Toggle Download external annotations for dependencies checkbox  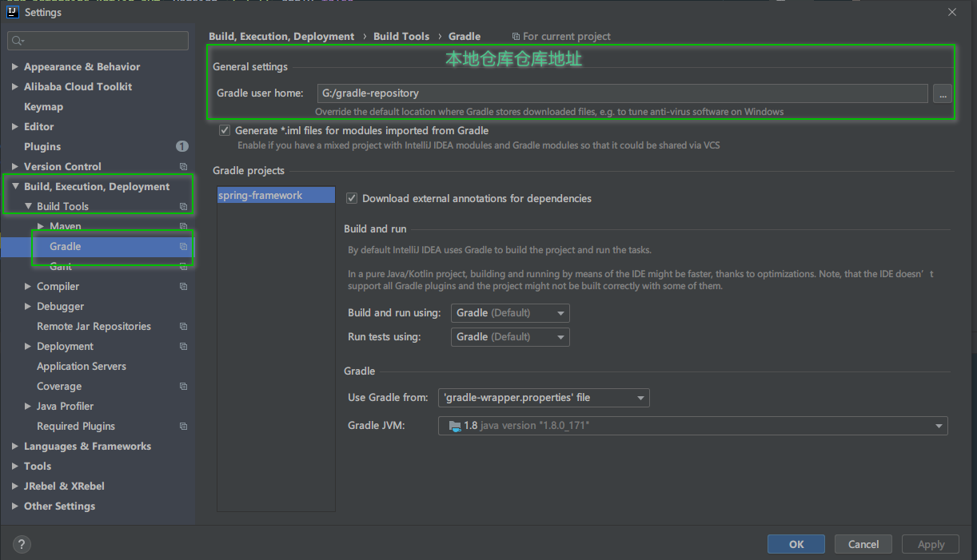click(351, 198)
